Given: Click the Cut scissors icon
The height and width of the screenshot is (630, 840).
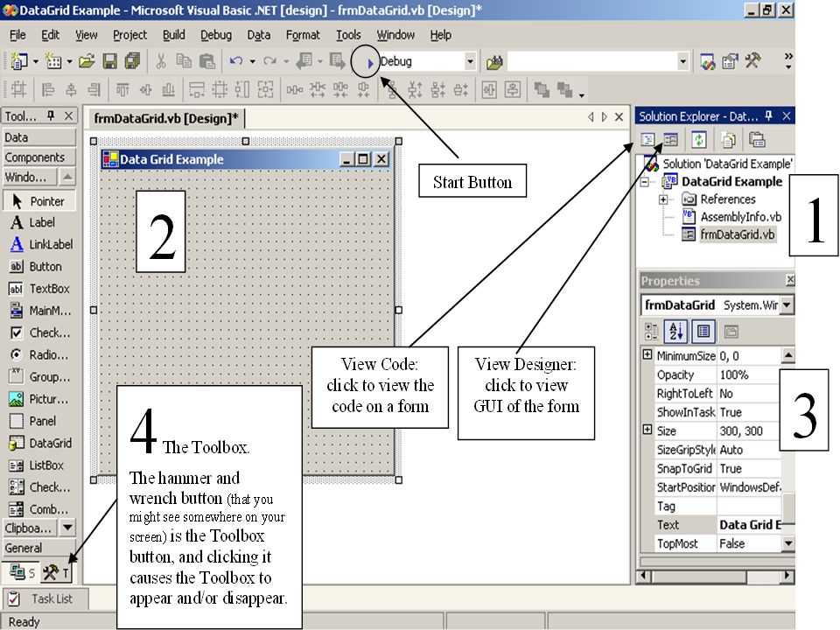Looking at the screenshot, I should [x=160, y=61].
